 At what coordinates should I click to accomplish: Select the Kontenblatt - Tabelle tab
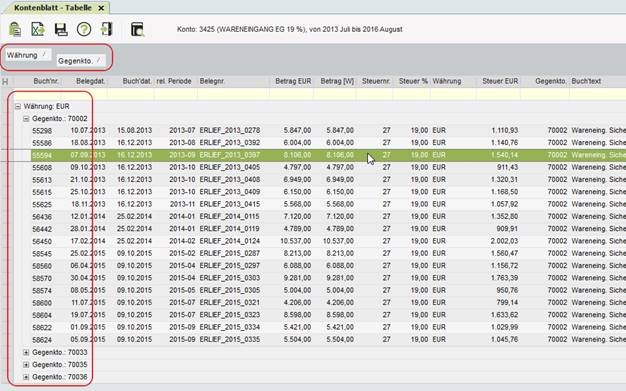(x=53, y=8)
